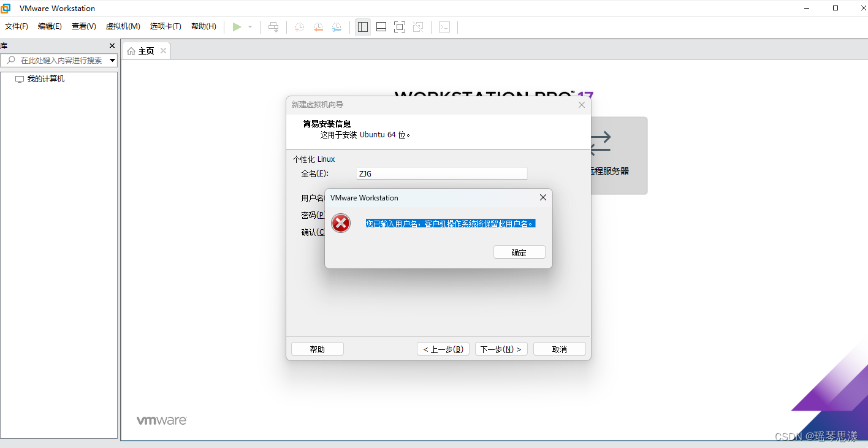Toggle the library sidebar view icon
This screenshot has width=868, height=448.
tap(363, 27)
